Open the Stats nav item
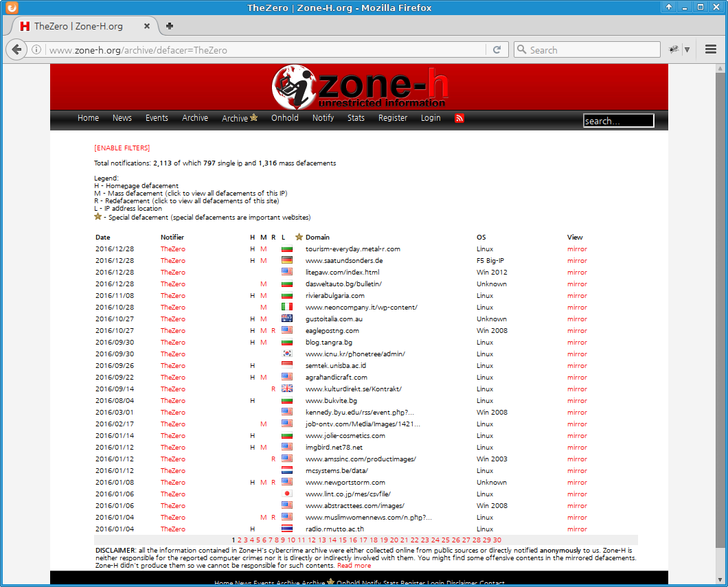This screenshot has height=587, width=728. coord(356,118)
